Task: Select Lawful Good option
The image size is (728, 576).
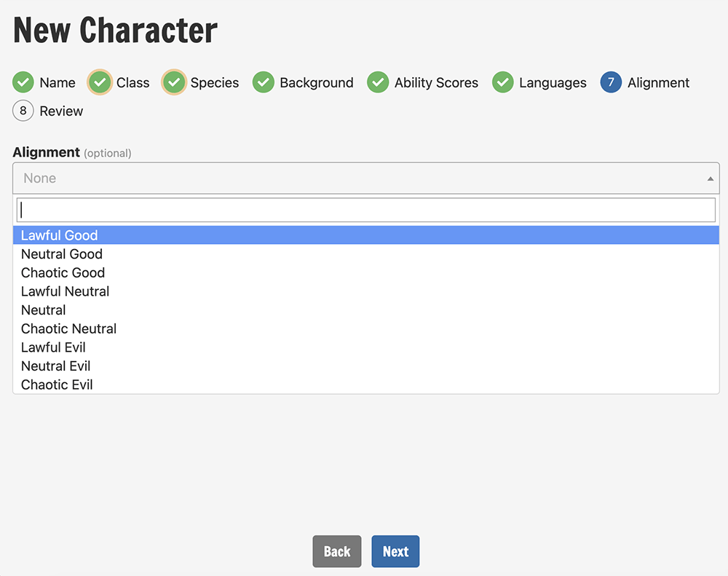Action: (x=366, y=235)
